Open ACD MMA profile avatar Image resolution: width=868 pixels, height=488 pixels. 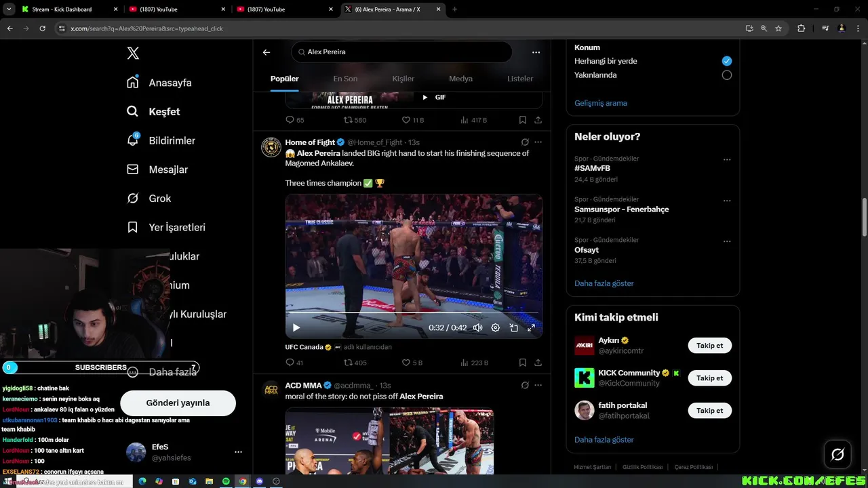(271, 390)
